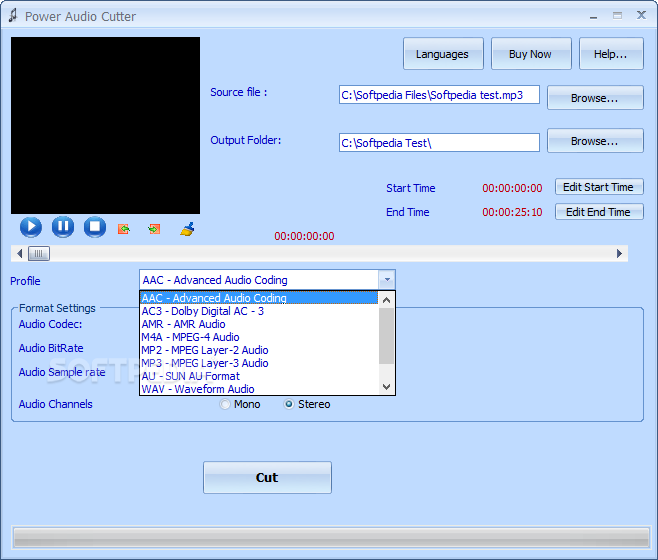Pause audio playback
The width and height of the screenshot is (658, 560).
63,227
